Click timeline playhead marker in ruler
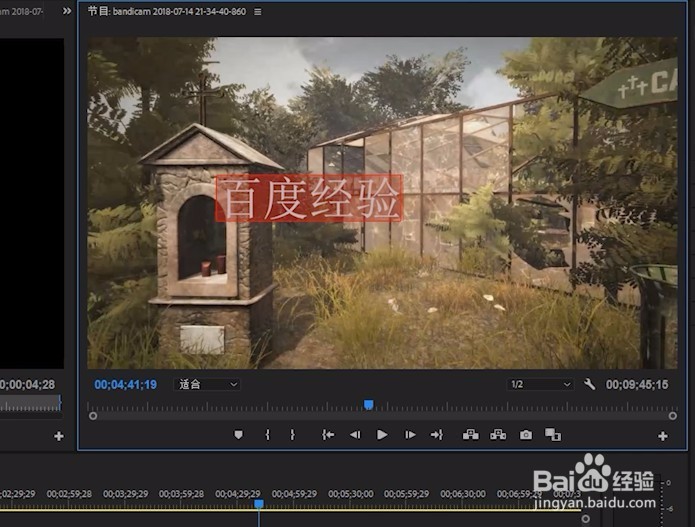Image resolution: width=695 pixels, height=527 pixels. pos(259,504)
